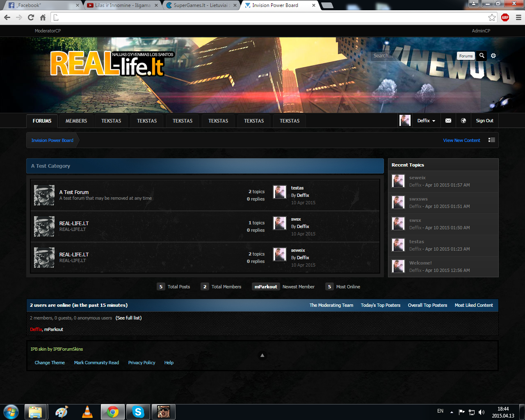This screenshot has height=420, width=525.
Task: Click Mark Community Read
Action: click(x=96, y=363)
